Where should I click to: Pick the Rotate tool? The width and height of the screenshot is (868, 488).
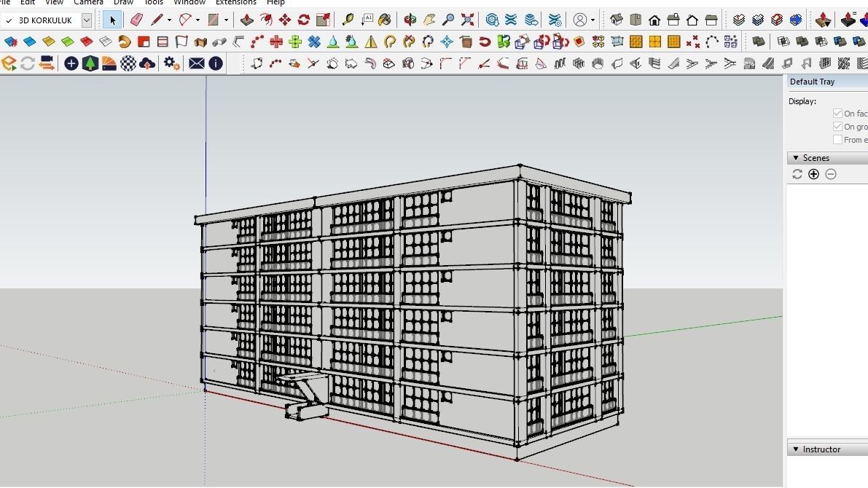tap(304, 20)
